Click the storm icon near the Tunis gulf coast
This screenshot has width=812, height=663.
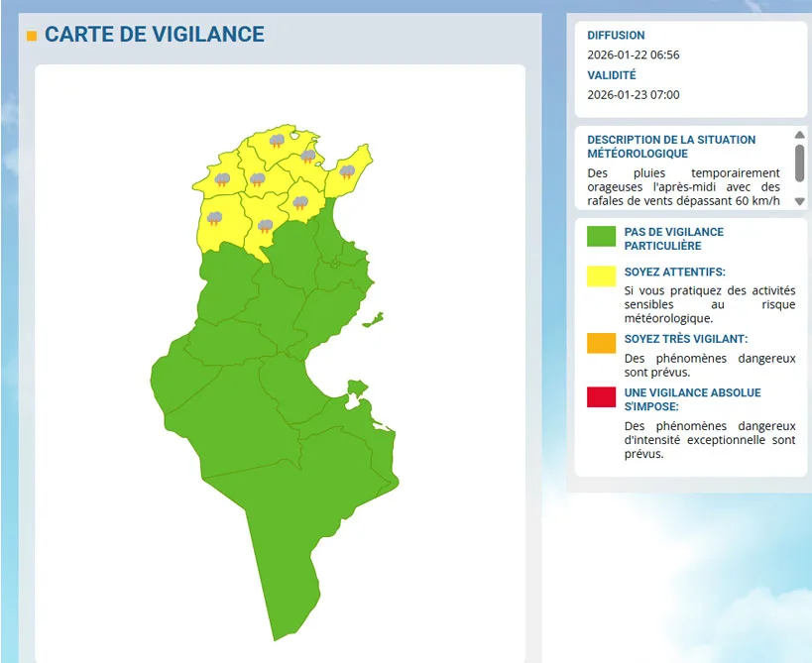308,156
